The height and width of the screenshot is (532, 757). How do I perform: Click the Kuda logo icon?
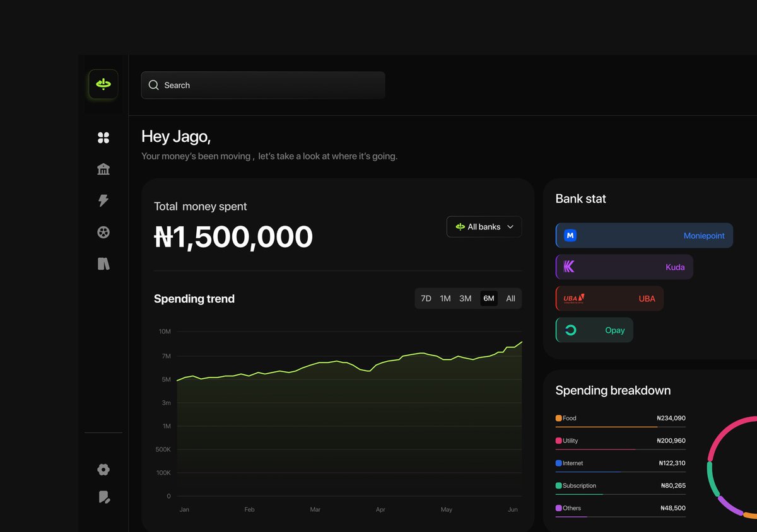tap(569, 267)
